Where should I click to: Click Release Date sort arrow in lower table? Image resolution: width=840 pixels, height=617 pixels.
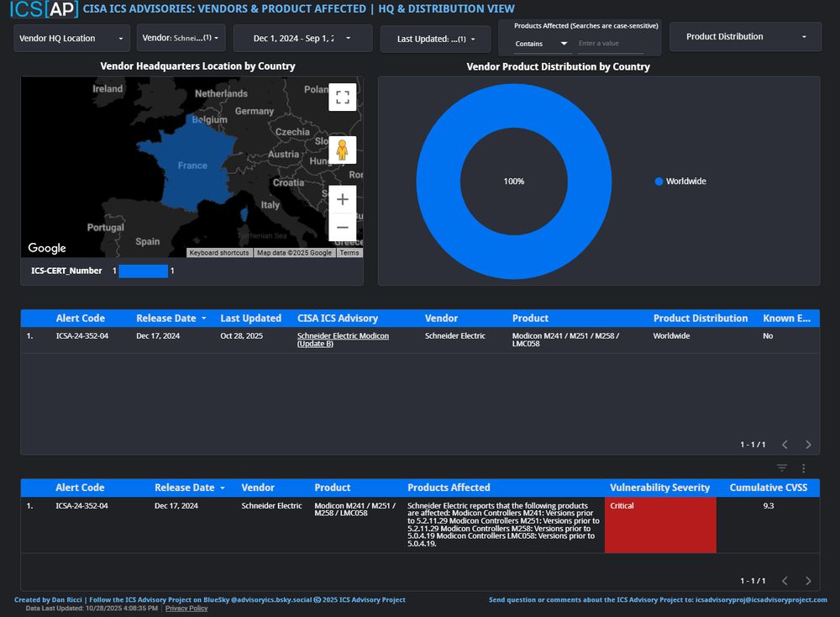pyautogui.click(x=223, y=488)
